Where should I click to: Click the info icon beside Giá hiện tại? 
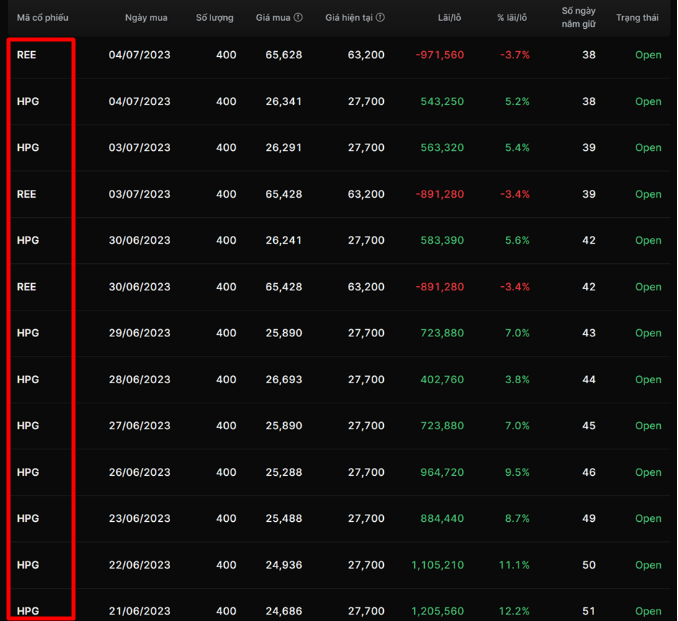(380, 17)
